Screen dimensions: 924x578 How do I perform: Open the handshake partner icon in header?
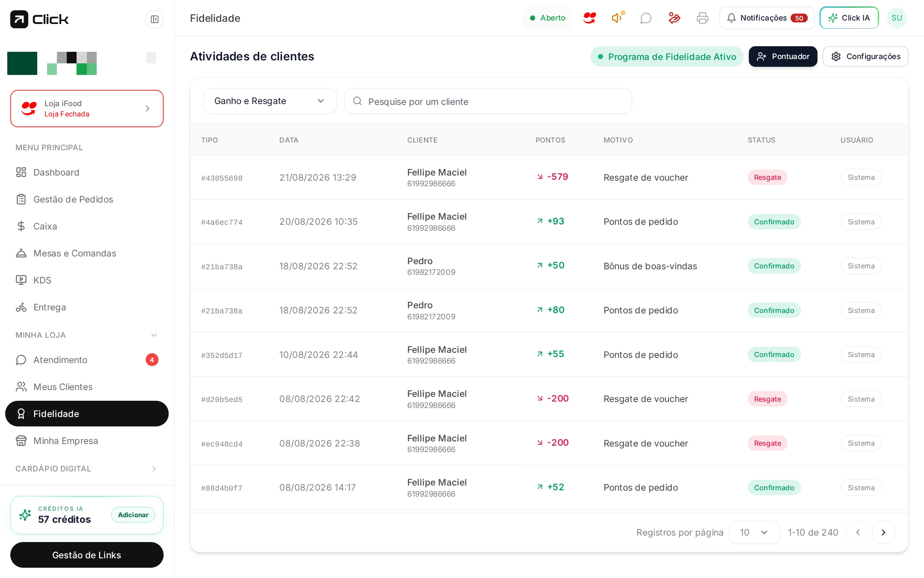click(x=674, y=18)
